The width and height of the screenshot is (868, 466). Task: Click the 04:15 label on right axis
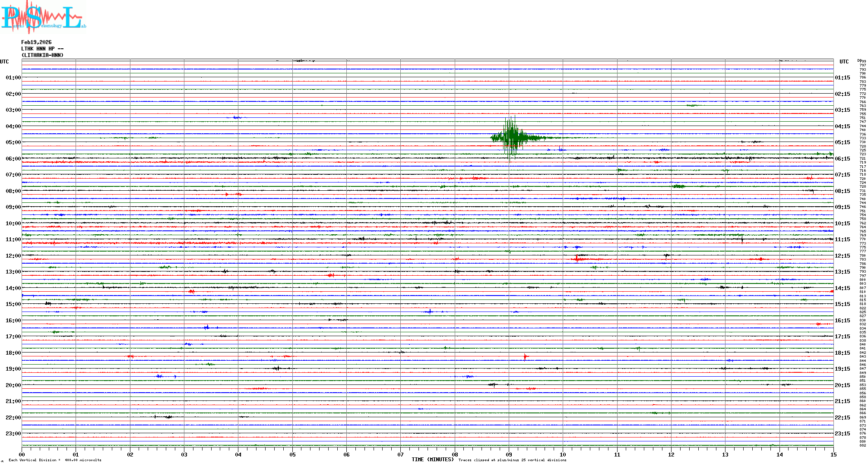point(842,126)
